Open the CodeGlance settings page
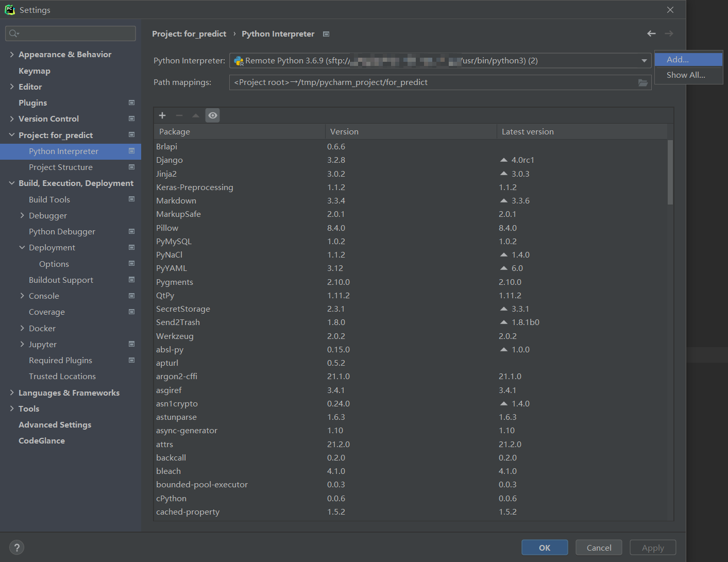Screen dimensions: 728x562 click(42, 441)
